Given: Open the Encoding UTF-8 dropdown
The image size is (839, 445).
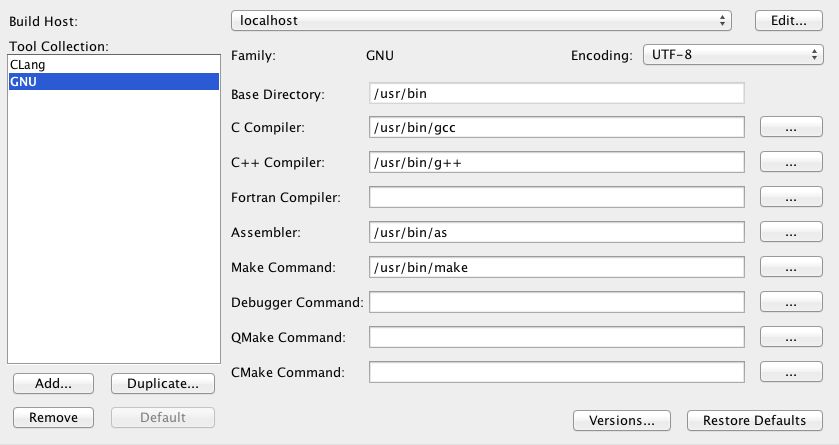Looking at the screenshot, I should [x=733, y=55].
